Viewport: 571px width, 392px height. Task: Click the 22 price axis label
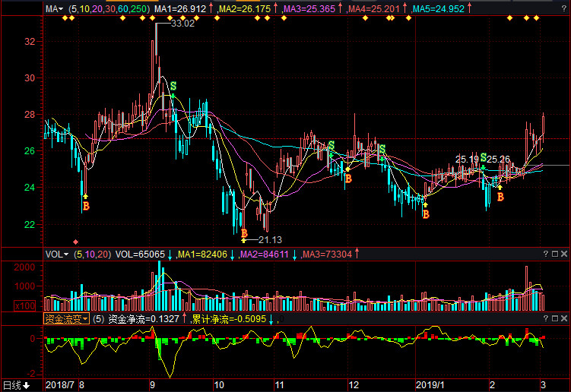[30, 225]
